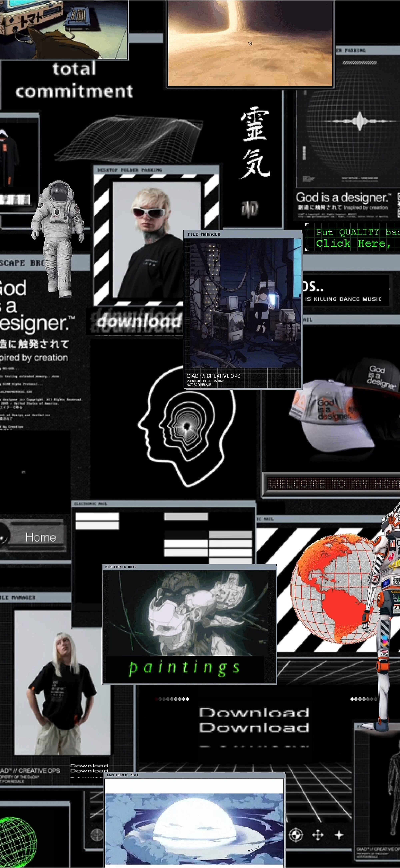Click top-left white field in Electronic Mail

point(97,516)
